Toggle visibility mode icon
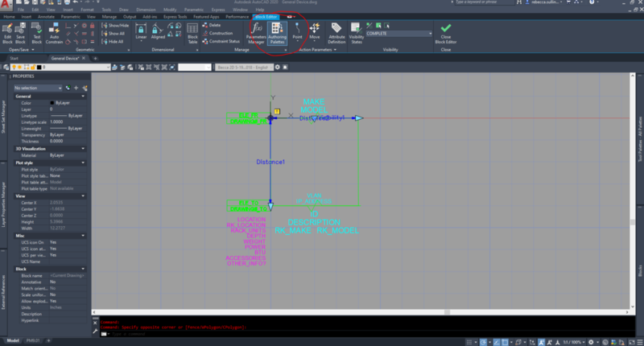Viewport: 644px width, 346px height. [369, 26]
